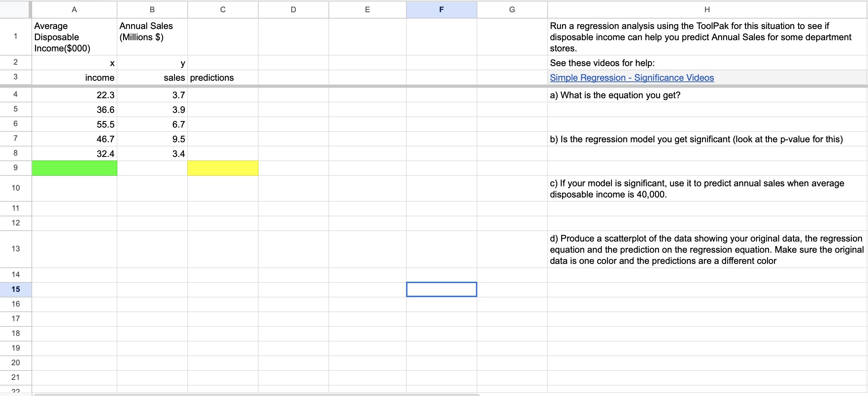Screen dimensions: 868x396
Task: Select the cell with sales value 3.4
Action: pyautogui.click(x=152, y=154)
